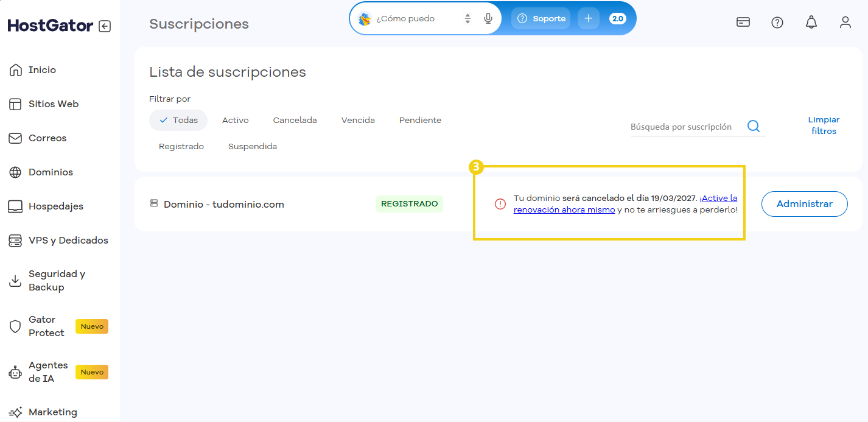Viewport: 868px width, 422px height.
Task: Filter subscriptions by Suspendida
Action: click(x=253, y=147)
